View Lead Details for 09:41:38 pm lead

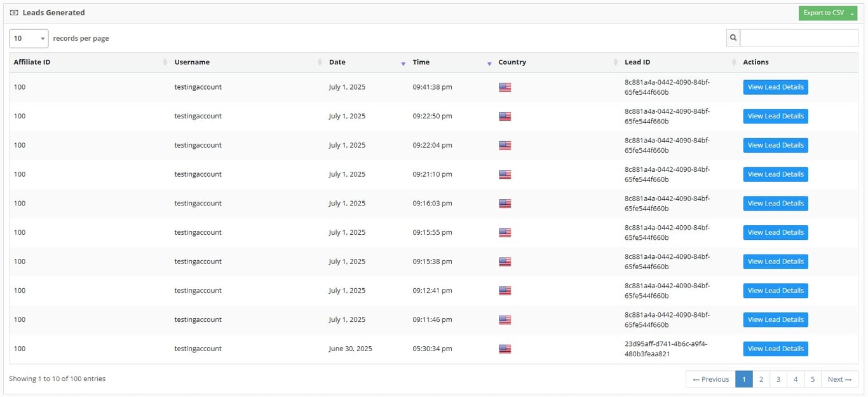click(x=775, y=87)
